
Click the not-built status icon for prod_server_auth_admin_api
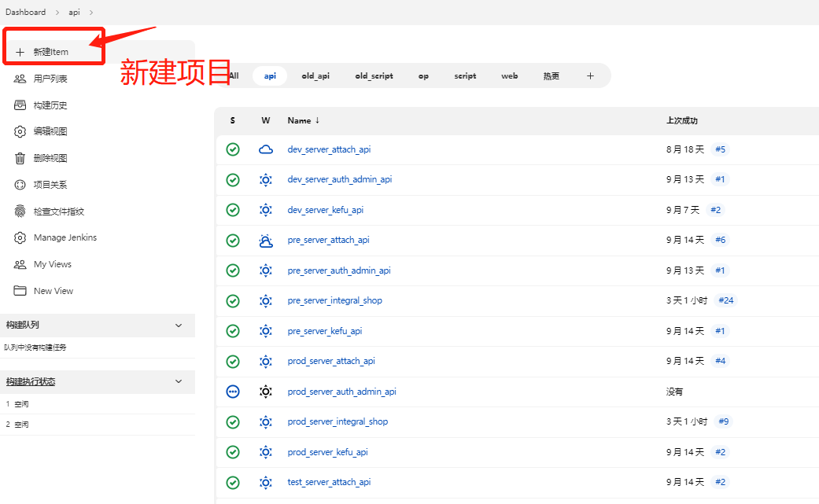[x=233, y=392]
